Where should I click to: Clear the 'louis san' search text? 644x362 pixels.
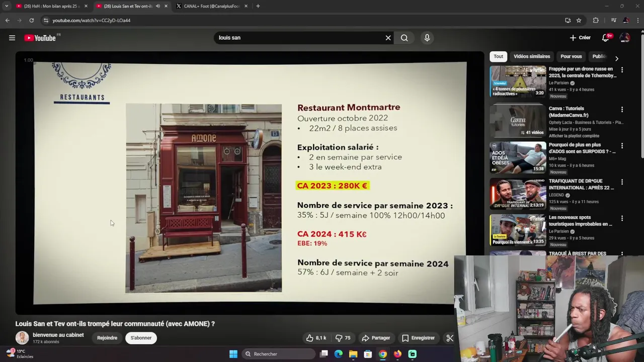[388, 38]
